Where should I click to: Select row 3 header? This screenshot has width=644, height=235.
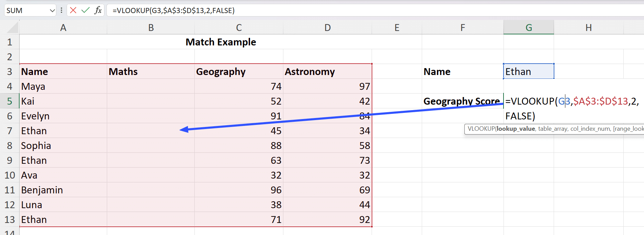10,72
